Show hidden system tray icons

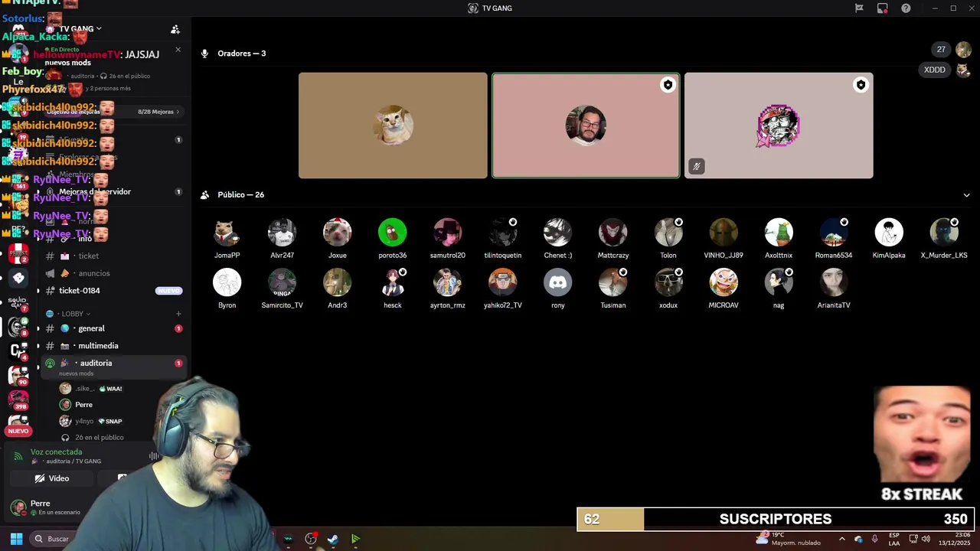coord(842,539)
